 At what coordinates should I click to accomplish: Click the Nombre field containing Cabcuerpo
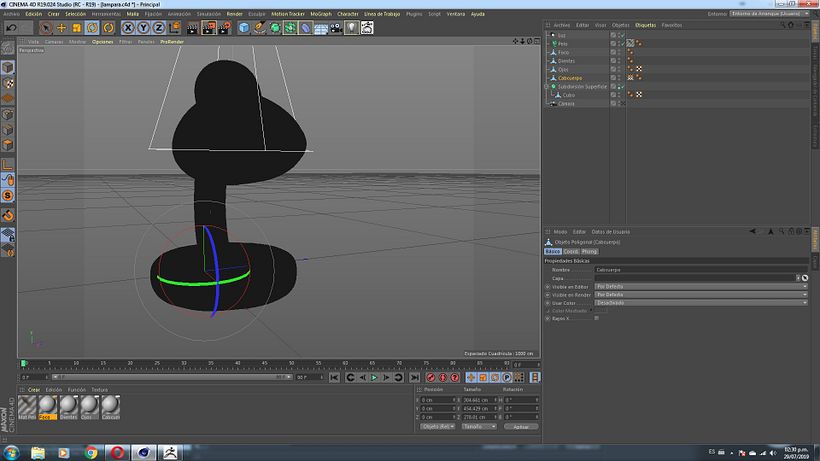[x=701, y=270]
